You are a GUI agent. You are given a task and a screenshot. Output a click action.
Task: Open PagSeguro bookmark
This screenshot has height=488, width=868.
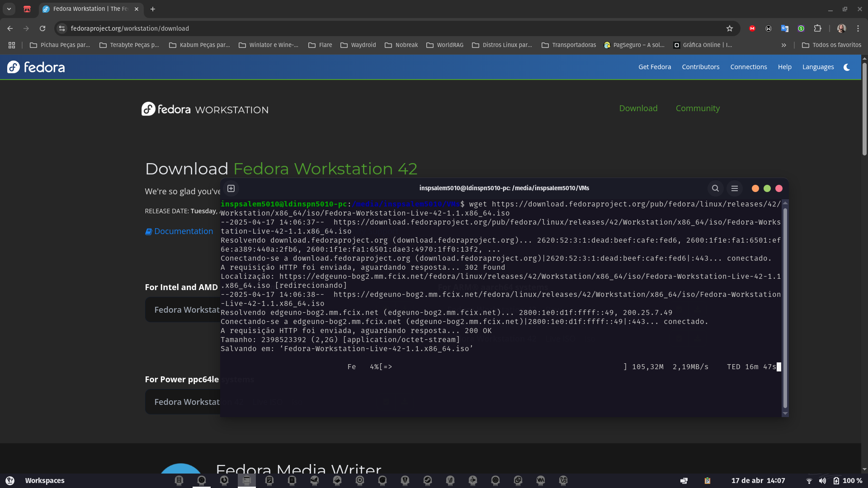click(x=634, y=45)
